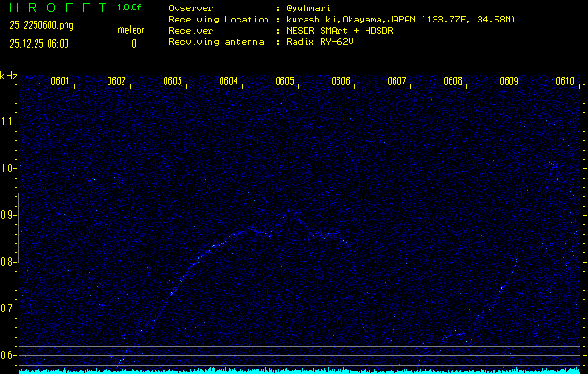Click the 1.1 frequency axis label
Image resolution: width=588 pixels, height=374 pixels.
(x=8, y=122)
